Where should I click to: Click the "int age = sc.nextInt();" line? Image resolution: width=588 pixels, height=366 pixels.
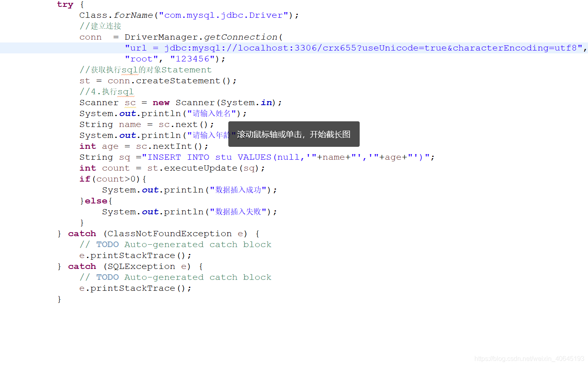point(144,146)
